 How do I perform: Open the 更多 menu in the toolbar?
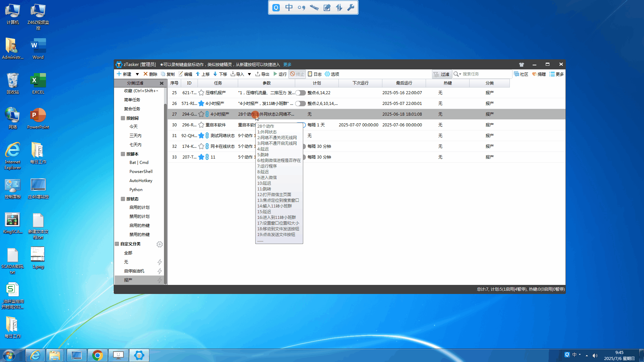point(556,74)
